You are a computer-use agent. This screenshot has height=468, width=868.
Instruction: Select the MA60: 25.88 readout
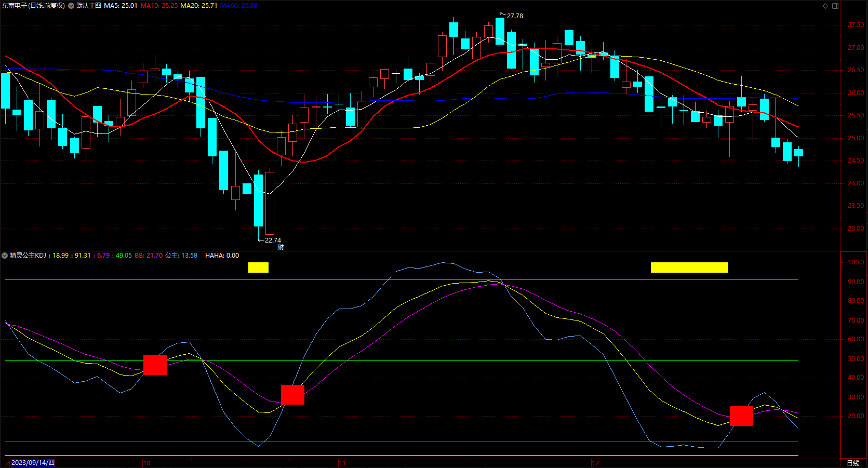tap(239, 6)
